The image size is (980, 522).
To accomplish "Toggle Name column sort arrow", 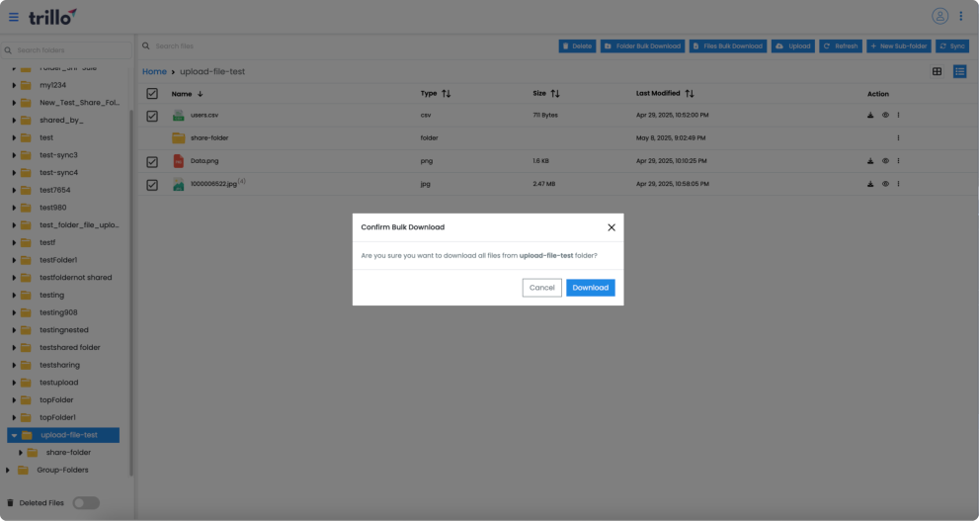I will coord(200,94).
